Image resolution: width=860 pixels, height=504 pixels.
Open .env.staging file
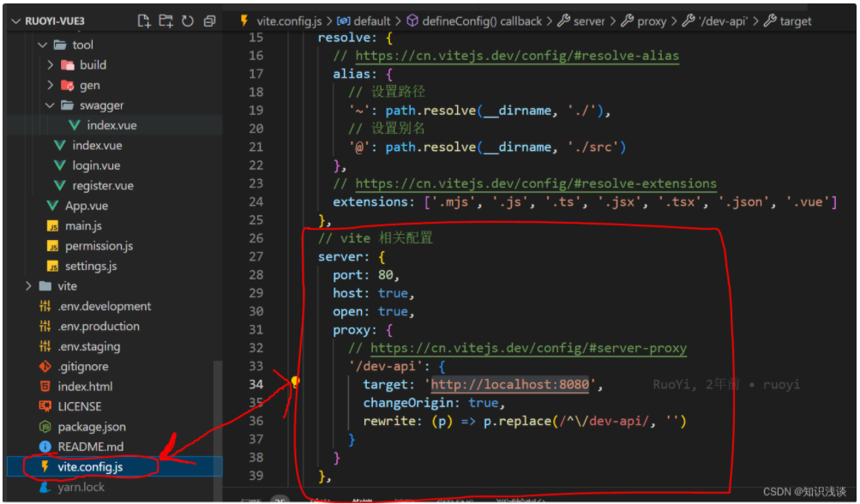[89, 346]
